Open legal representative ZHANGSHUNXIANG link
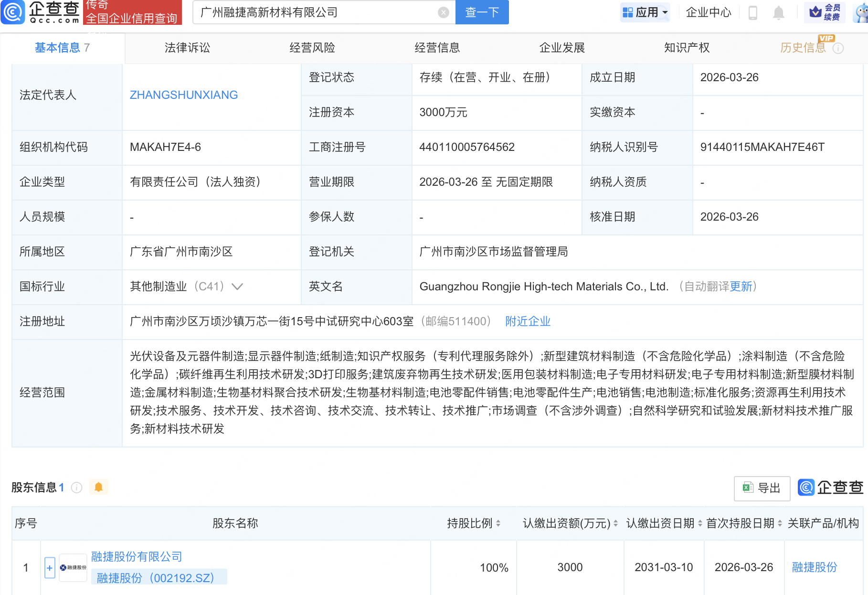The height and width of the screenshot is (595, 868). (x=184, y=95)
